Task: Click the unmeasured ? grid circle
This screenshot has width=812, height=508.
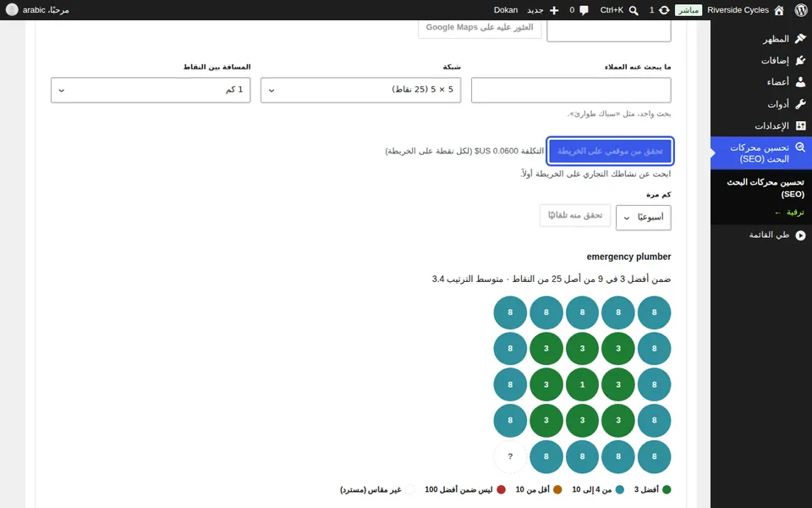Action: coord(510,456)
